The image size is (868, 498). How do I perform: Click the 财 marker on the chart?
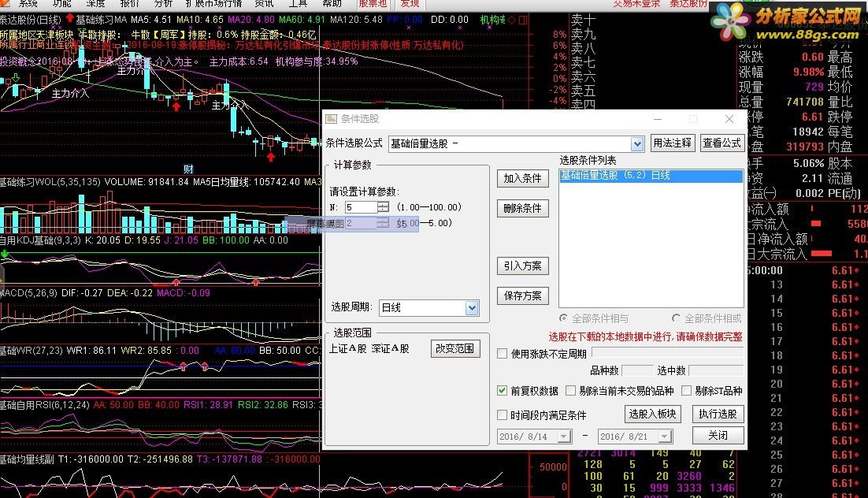click(188, 169)
